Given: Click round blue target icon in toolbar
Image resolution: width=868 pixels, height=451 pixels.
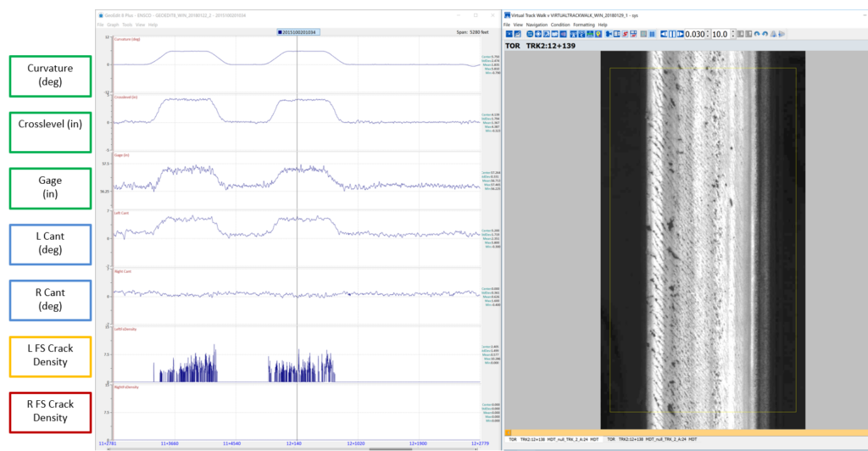Looking at the screenshot, I should pos(538,34).
